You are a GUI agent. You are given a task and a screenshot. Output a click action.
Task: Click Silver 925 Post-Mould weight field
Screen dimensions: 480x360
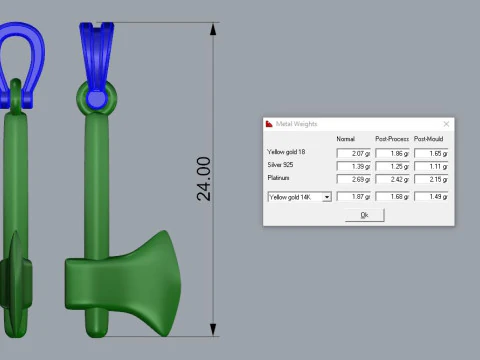[x=431, y=166]
